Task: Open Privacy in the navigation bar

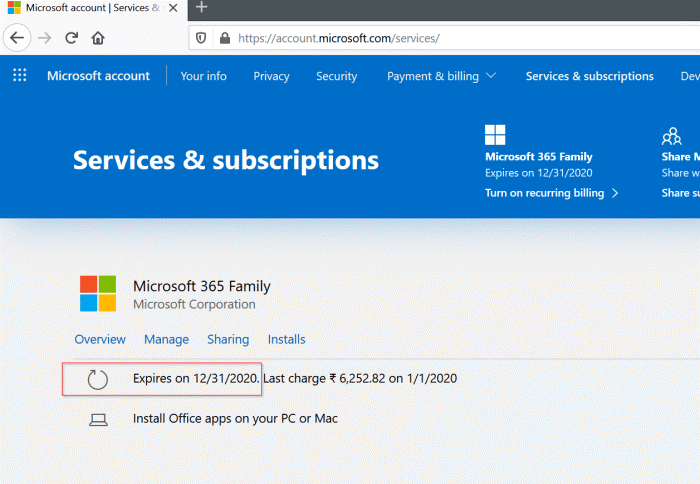Action: tap(271, 76)
